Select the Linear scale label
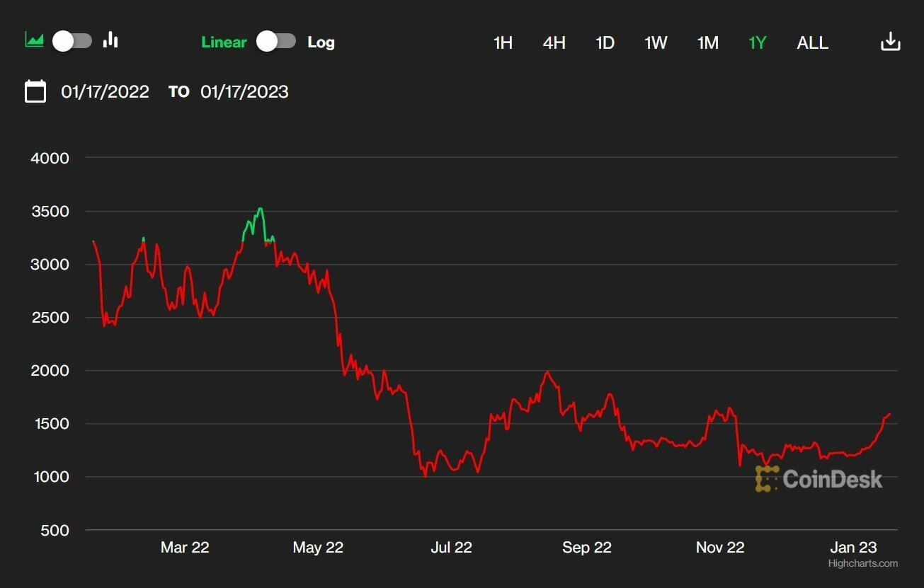Image resolution: width=924 pixels, height=588 pixels. (224, 42)
